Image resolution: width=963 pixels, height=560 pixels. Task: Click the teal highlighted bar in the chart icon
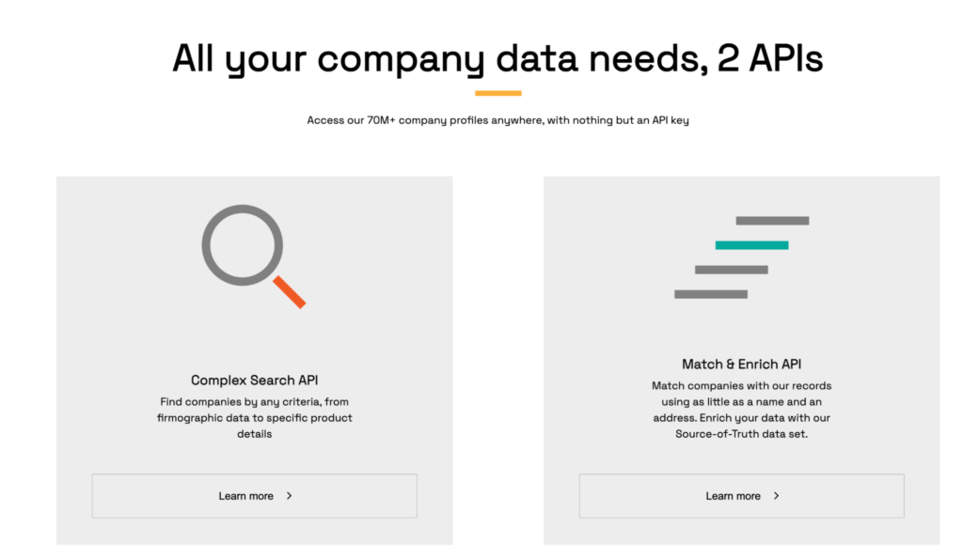pyautogui.click(x=752, y=243)
